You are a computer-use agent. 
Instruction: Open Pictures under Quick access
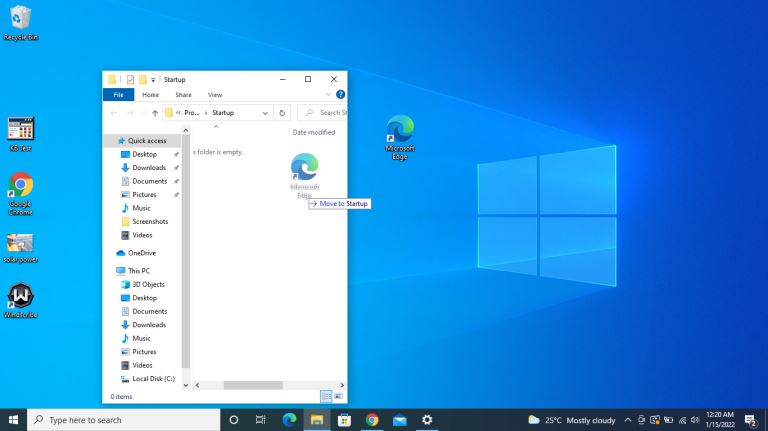143,194
